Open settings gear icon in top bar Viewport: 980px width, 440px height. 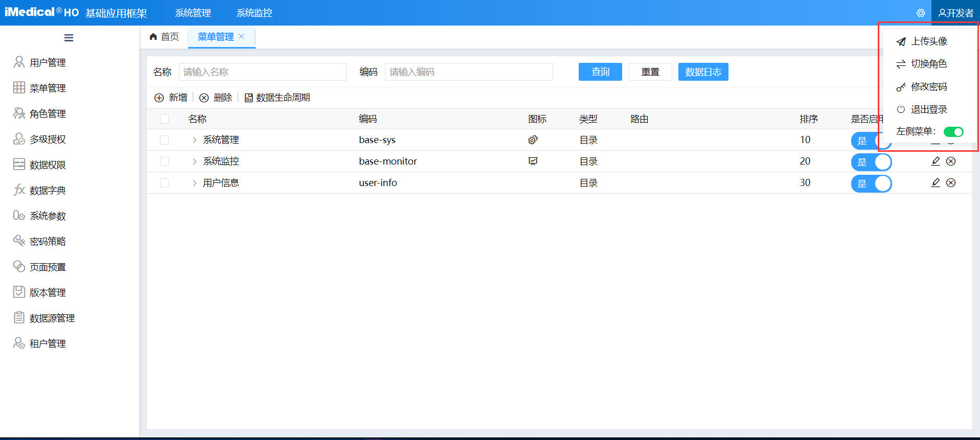pos(920,13)
